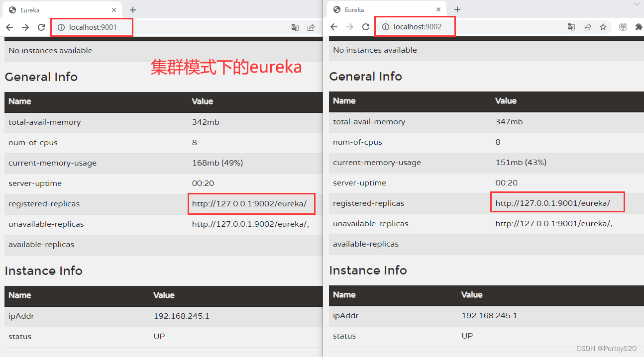
Task: Click 'No instances available' on 9002 page
Action: click(375, 50)
